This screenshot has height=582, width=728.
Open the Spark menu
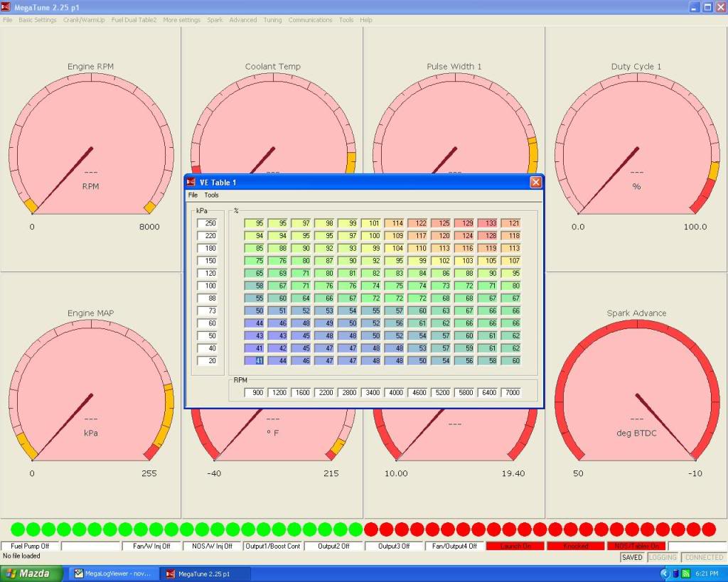[215, 20]
